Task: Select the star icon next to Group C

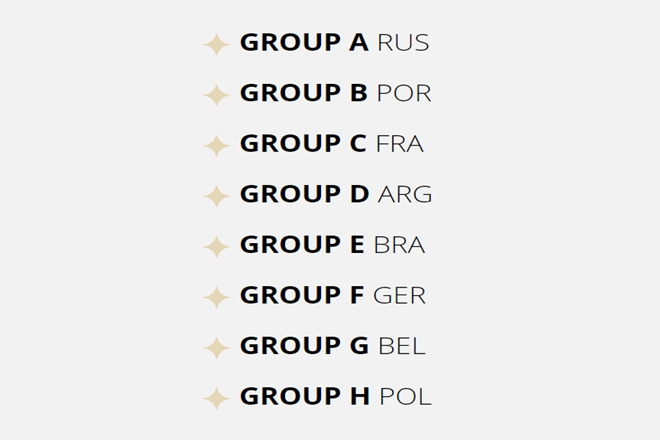Action: coord(216,146)
